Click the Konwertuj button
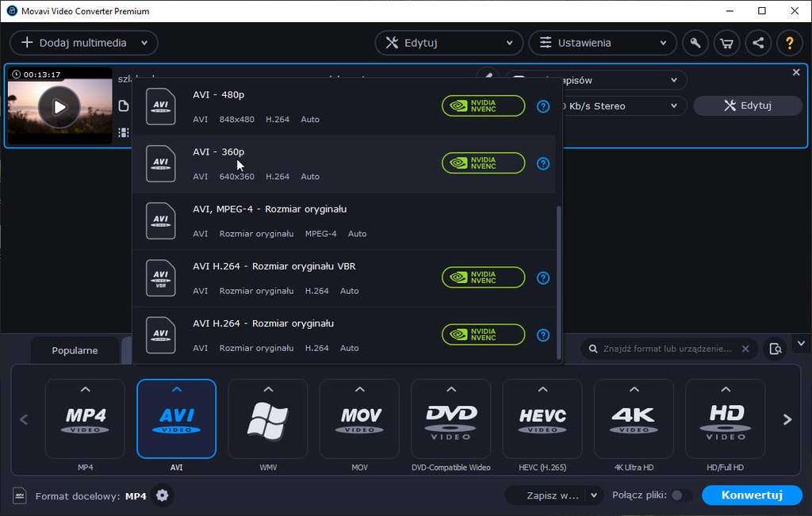 tap(752, 495)
